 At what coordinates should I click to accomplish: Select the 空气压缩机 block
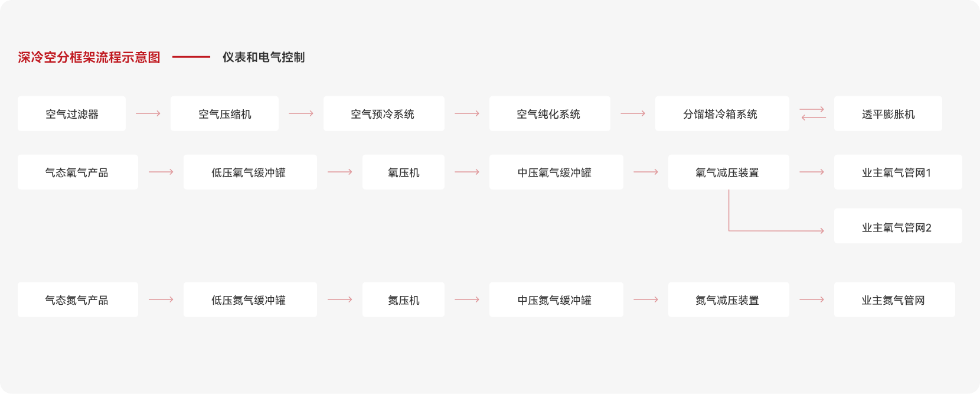point(224,114)
